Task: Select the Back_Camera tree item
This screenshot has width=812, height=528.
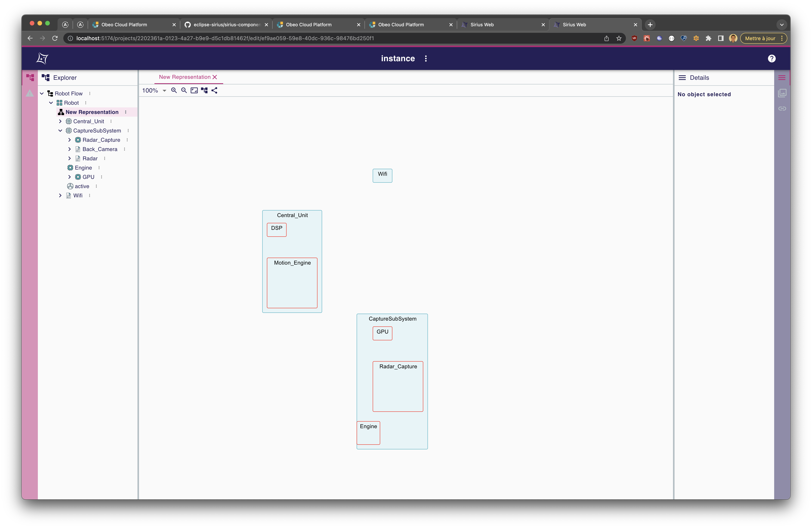Action: pyautogui.click(x=100, y=149)
